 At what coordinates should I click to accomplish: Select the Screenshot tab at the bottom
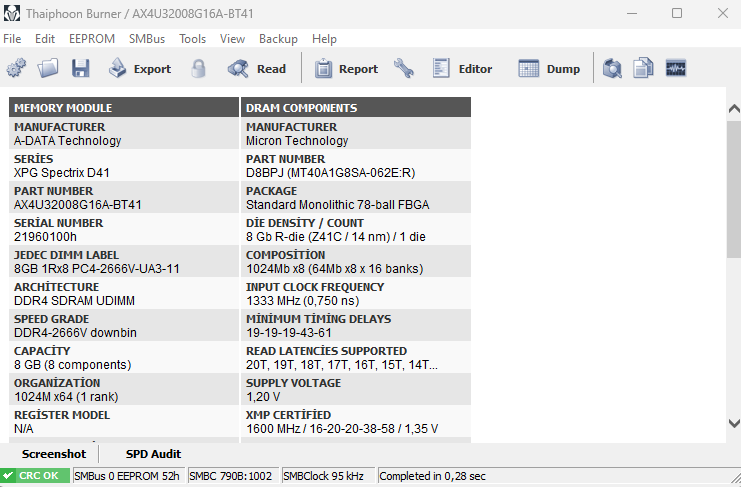point(54,454)
